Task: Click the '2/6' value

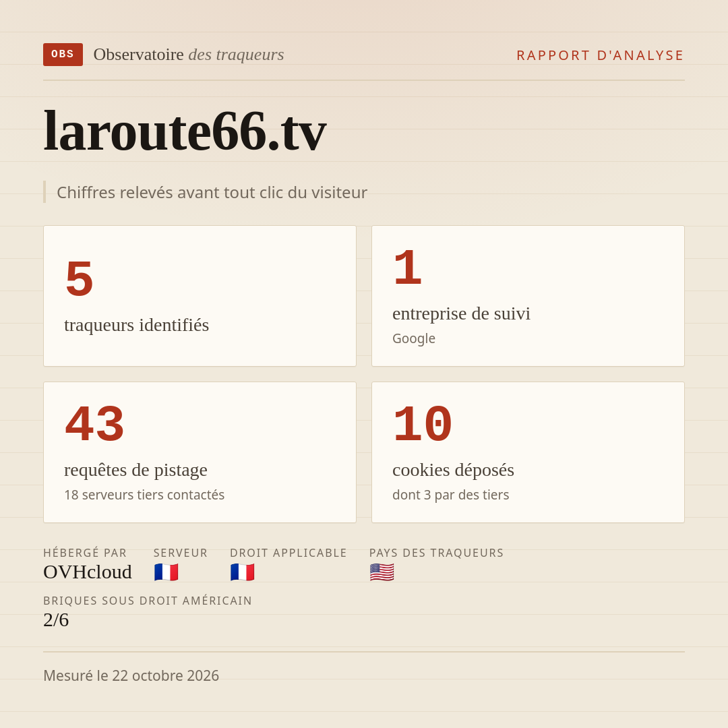Action: (x=56, y=620)
